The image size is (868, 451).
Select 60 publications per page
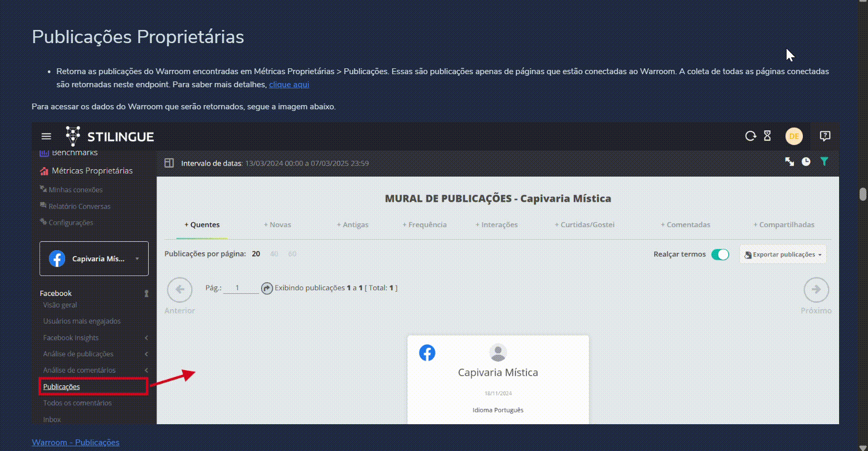tap(292, 254)
